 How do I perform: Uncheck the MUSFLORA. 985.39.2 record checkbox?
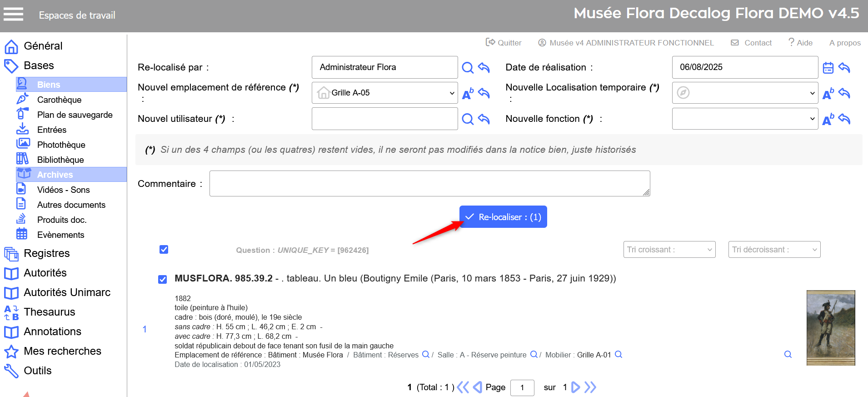click(162, 279)
